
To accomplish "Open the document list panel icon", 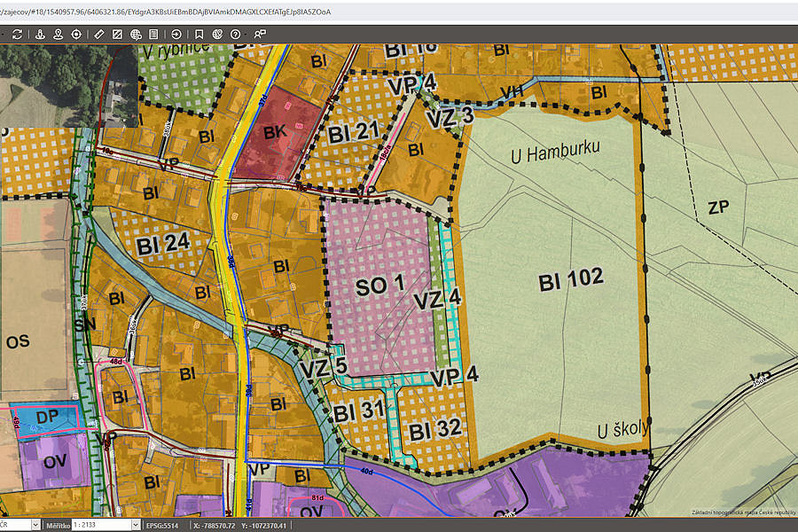I will point(153,34).
